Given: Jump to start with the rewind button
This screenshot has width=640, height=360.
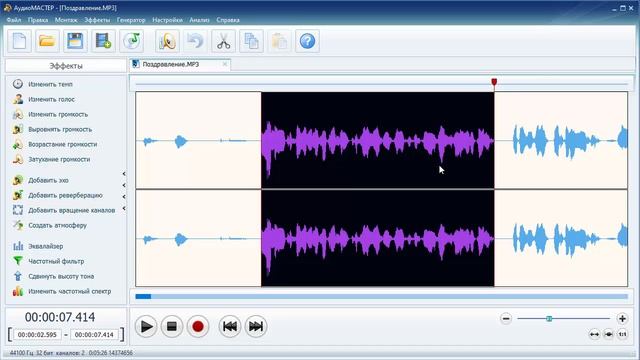Looking at the screenshot, I should pyautogui.click(x=230, y=327).
